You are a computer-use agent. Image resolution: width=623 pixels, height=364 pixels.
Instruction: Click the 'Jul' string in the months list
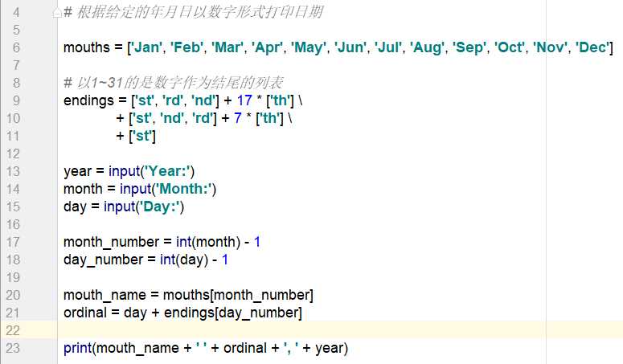tap(388, 47)
